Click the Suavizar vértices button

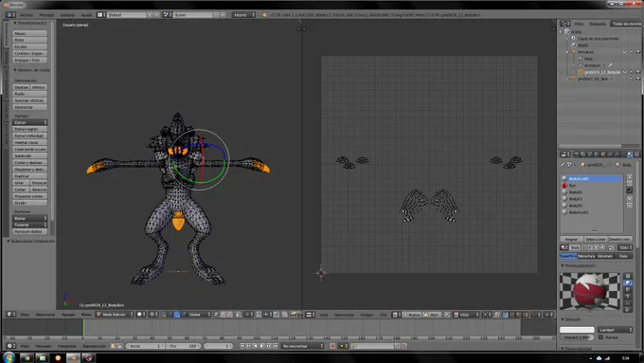29,100
